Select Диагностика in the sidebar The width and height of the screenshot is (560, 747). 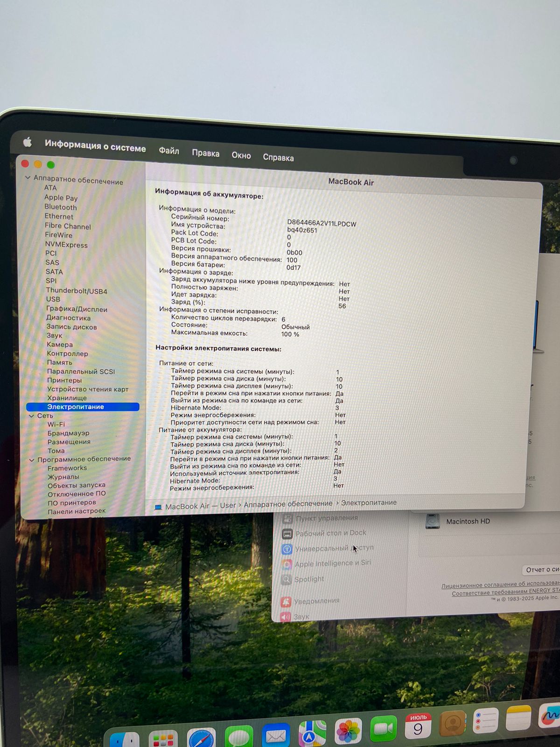(x=68, y=318)
